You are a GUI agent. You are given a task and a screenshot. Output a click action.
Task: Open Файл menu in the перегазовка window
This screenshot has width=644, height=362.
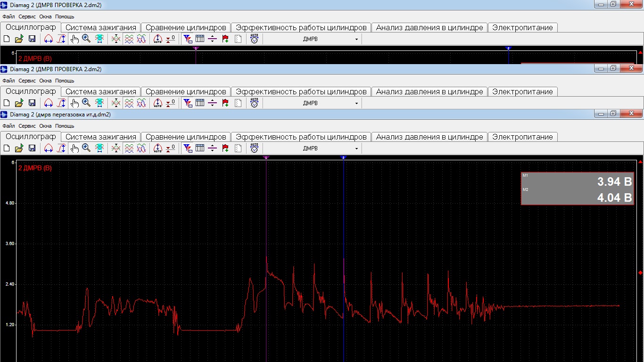tap(8, 126)
